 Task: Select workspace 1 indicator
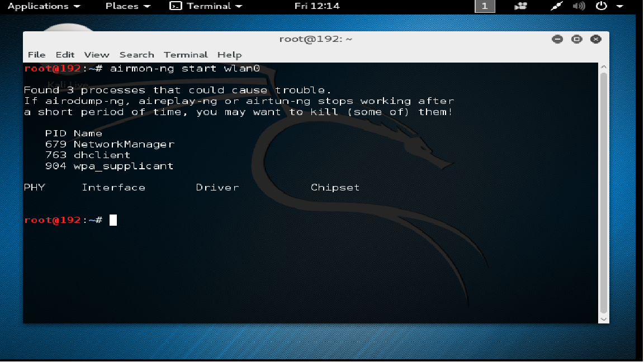point(485,6)
